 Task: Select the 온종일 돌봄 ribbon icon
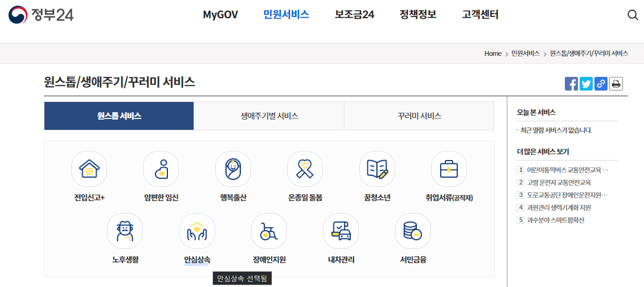pos(305,169)
